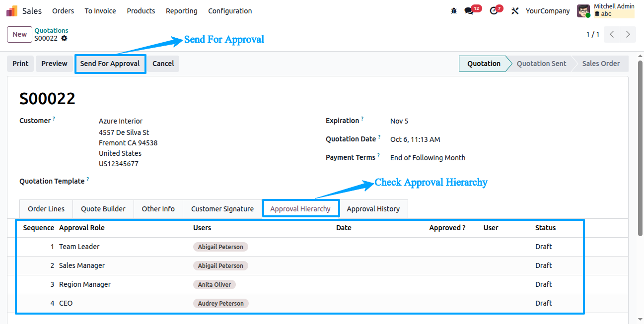This screenshot has height=324, width=644.
Task: Click the Date column header
Action: (x=344, y=228)
